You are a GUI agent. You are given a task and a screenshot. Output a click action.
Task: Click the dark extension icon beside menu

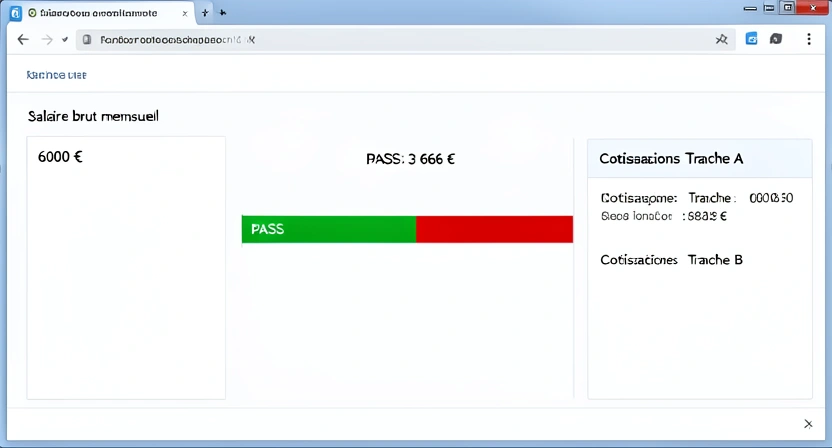click(x=777, y=40)
